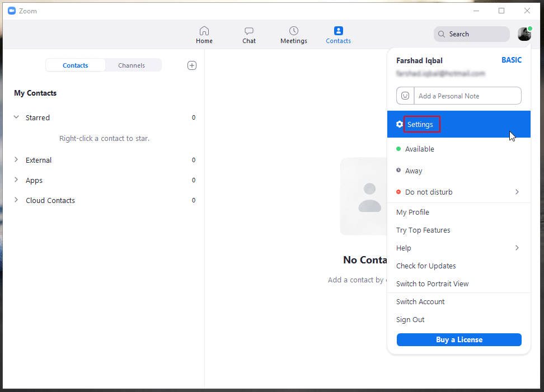Click the contact placeholder avatar image
This screenshot has width=544, height=392.
click(x=364, y=196)
